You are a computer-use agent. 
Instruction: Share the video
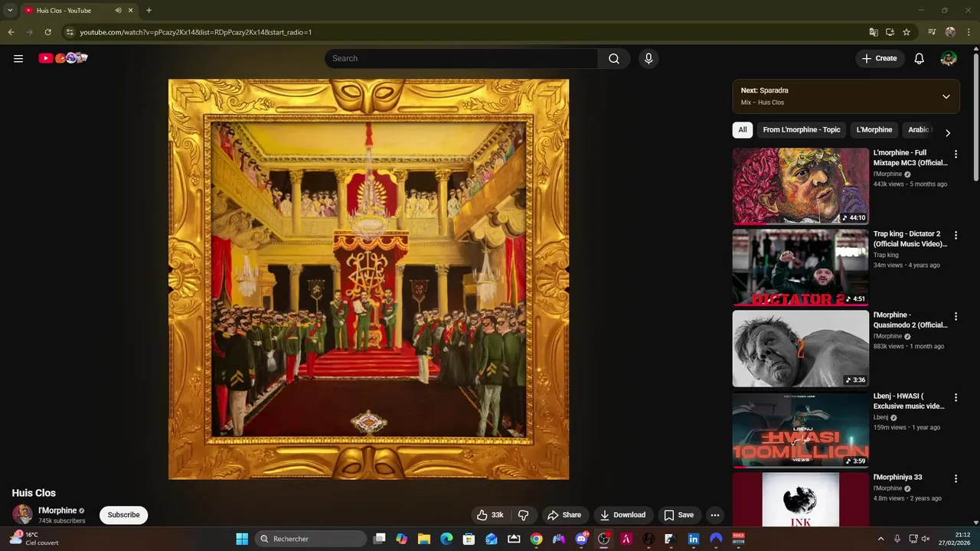[564, 515]
